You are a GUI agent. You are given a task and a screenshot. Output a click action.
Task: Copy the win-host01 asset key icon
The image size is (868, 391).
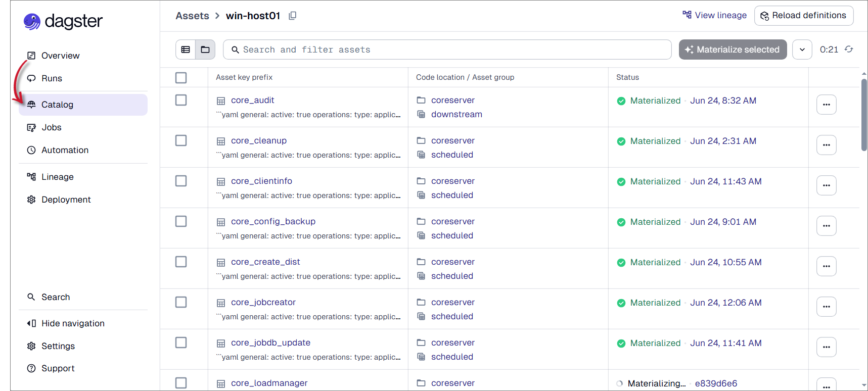pos(292,16)
